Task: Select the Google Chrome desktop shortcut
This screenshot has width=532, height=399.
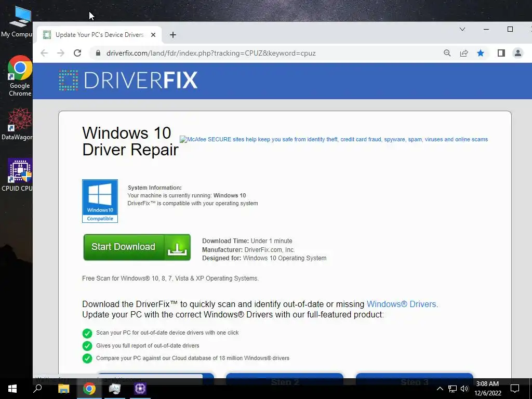Action: pos(20,76)
